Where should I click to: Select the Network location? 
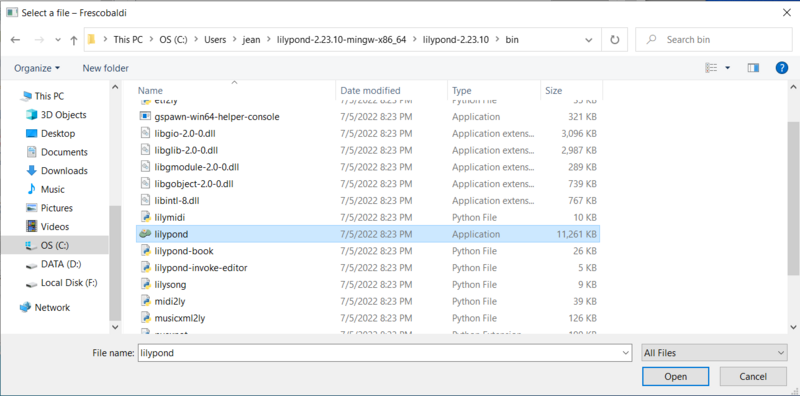(x=44, y=308)
